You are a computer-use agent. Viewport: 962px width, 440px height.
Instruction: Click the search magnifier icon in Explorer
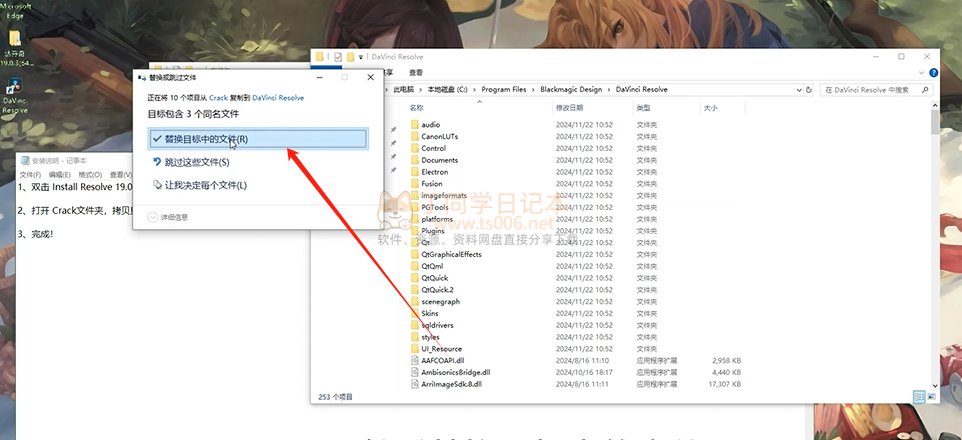pos(925,90)
